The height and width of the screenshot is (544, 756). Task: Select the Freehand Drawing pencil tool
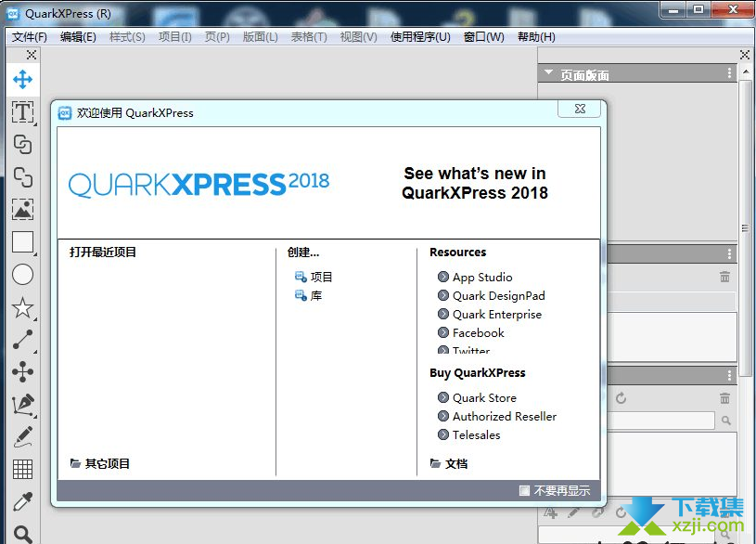point(22,437)
